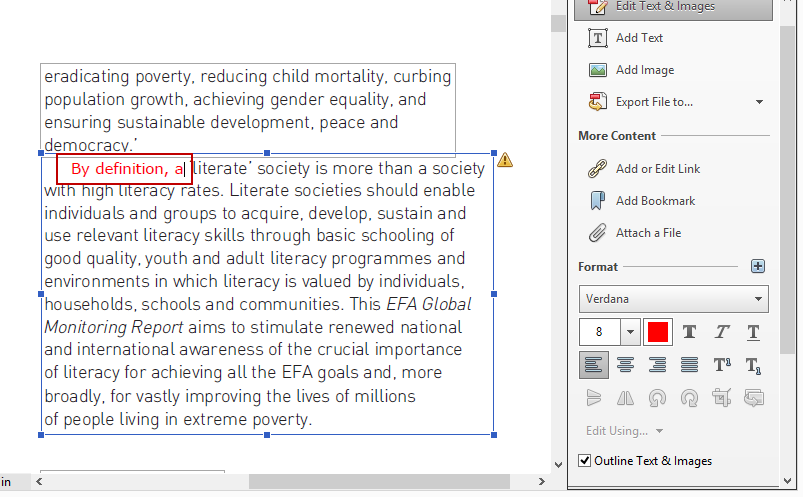
Task: Click 'EFA Global' italic text
Action: click(x=429, y=304)
